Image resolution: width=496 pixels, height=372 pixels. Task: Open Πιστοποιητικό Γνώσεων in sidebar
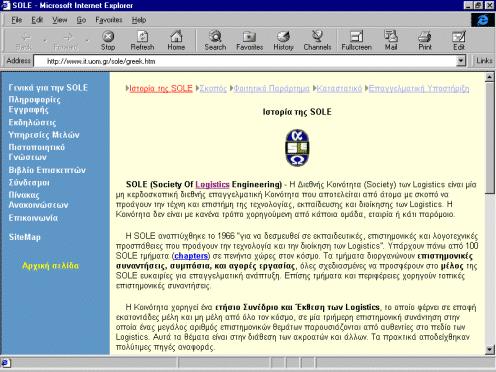(x=37, y=152)
